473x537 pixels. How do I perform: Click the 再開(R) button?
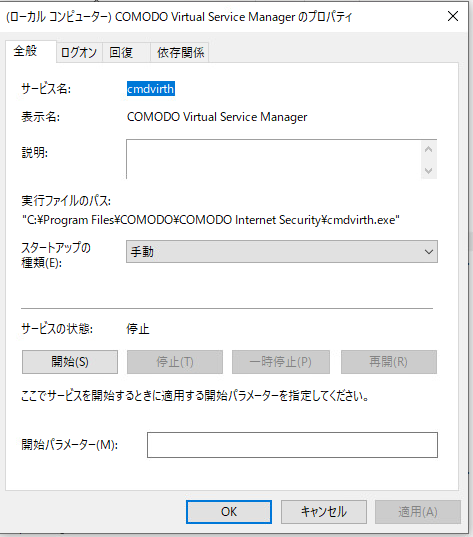tap(389, 362)
